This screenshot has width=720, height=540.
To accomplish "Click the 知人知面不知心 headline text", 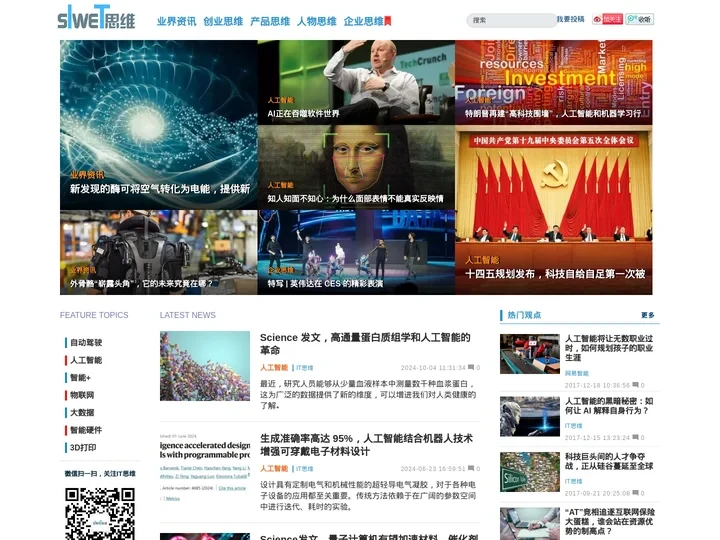I will tap(355, 198).
